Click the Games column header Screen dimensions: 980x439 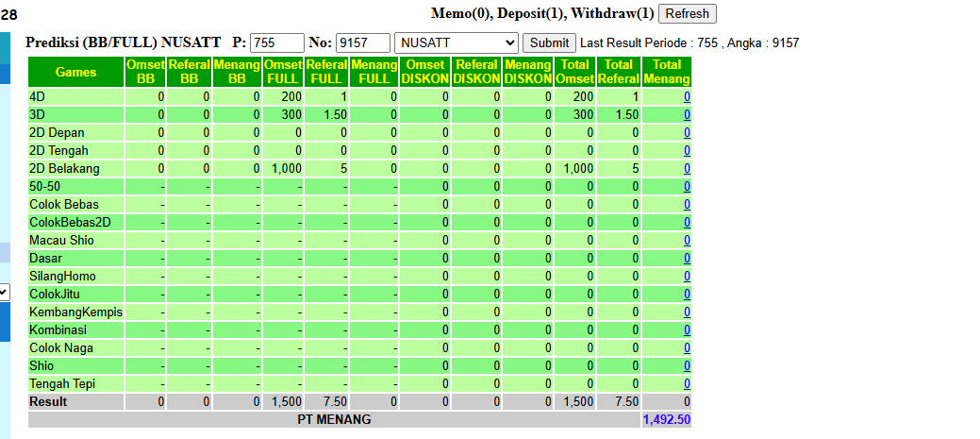coord(76,72)
